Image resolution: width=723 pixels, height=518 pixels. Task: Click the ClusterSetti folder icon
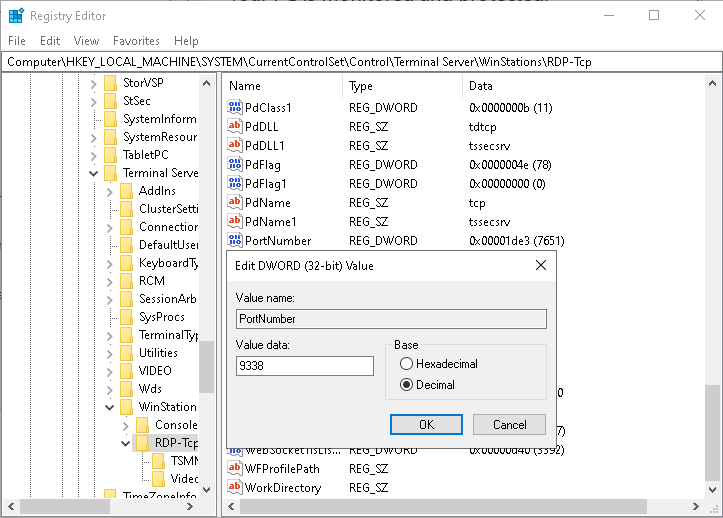tap(126, 209)
